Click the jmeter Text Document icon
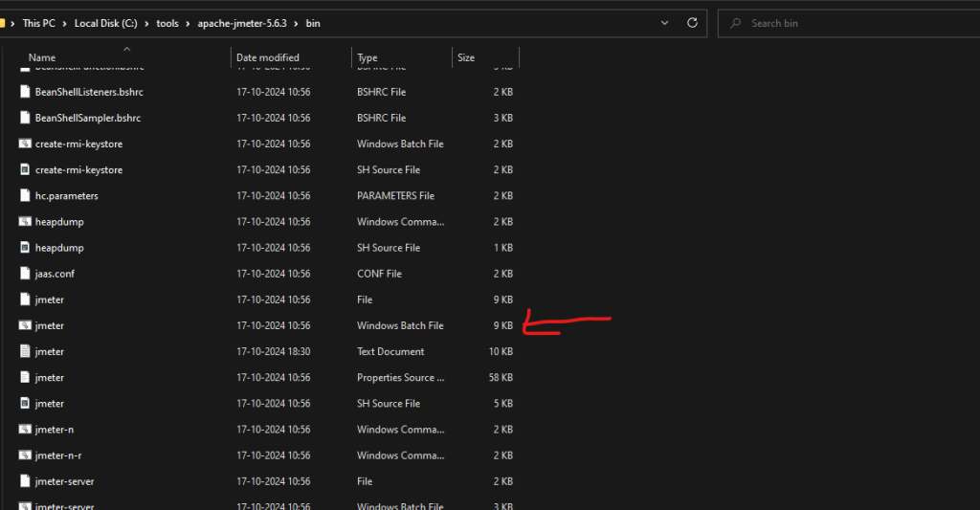980x510 pixels. [26, 351]
